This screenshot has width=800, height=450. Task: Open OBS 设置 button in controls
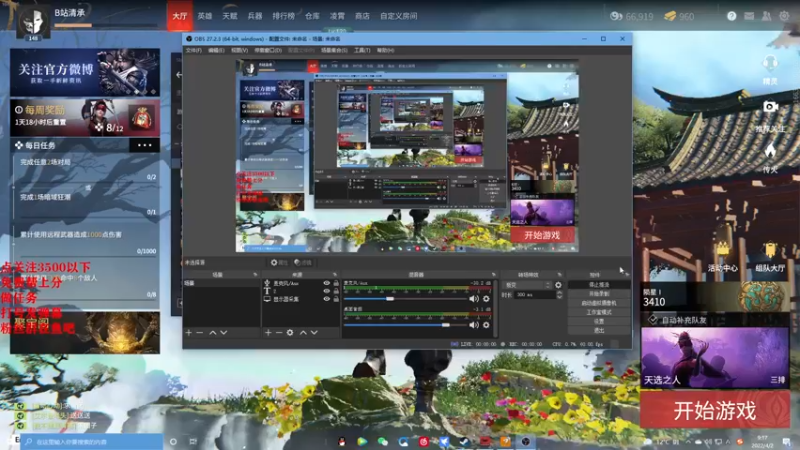pyautogui.click(x=599, y=321)
